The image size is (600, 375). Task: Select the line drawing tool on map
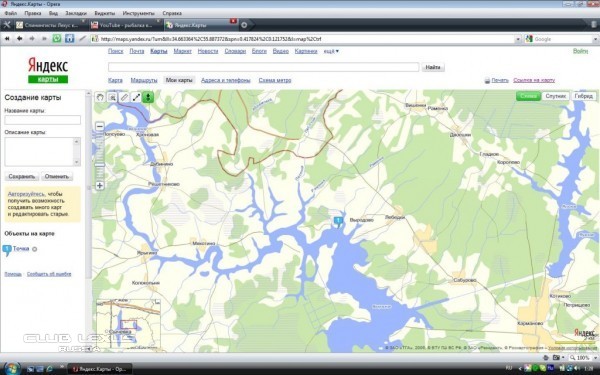(x=136, y=97)
